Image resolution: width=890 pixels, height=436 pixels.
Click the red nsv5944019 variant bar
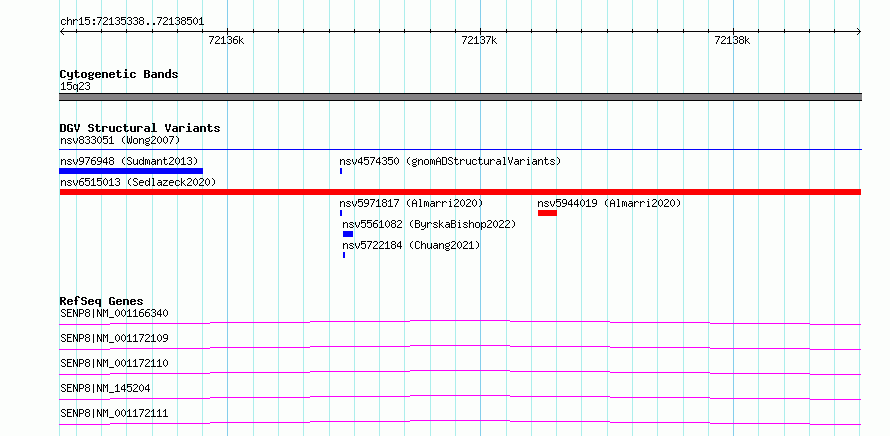tap(547, 213)
